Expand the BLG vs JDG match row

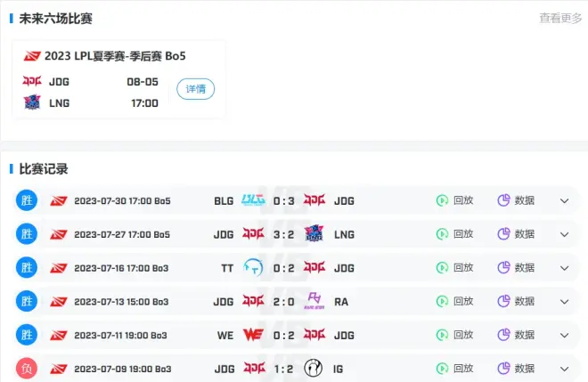pyautogui.click(x=564, y=200)
